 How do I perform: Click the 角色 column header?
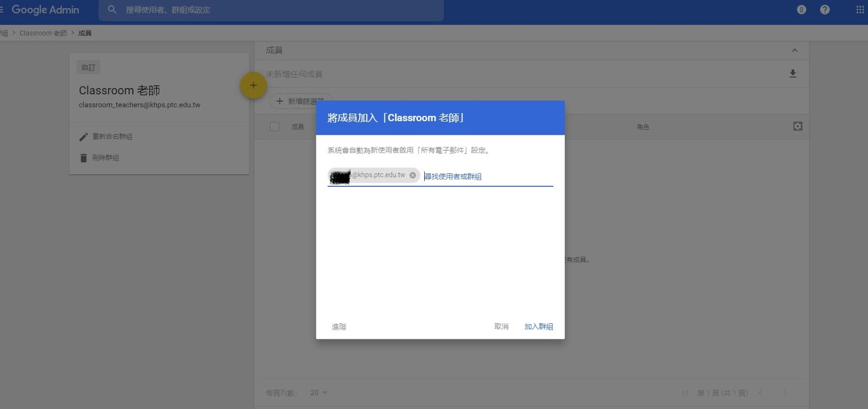point(643,127)
